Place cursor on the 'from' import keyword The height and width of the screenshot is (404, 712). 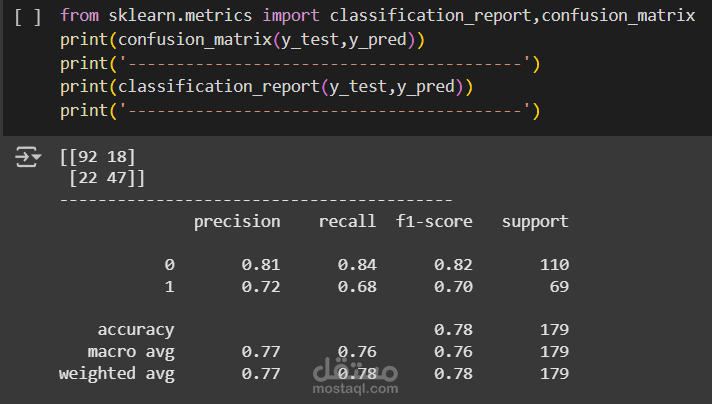tap(79, 15)
